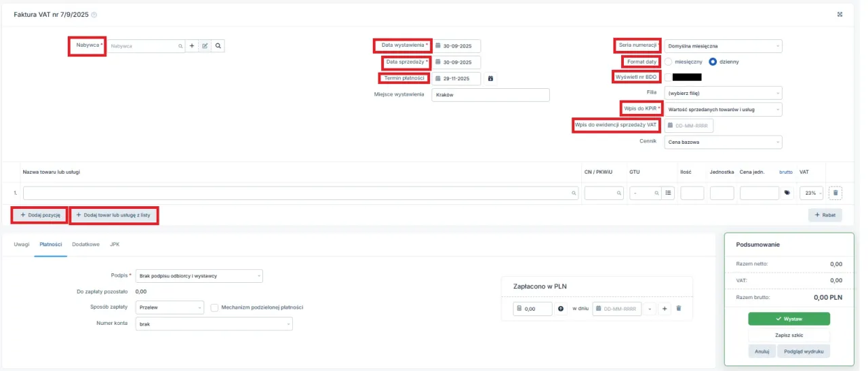Image resolution: width=868 pixels, height=371 pixels.
Task: Open calendar icon for Data wystawienia
Action: (x=438, y=46)
